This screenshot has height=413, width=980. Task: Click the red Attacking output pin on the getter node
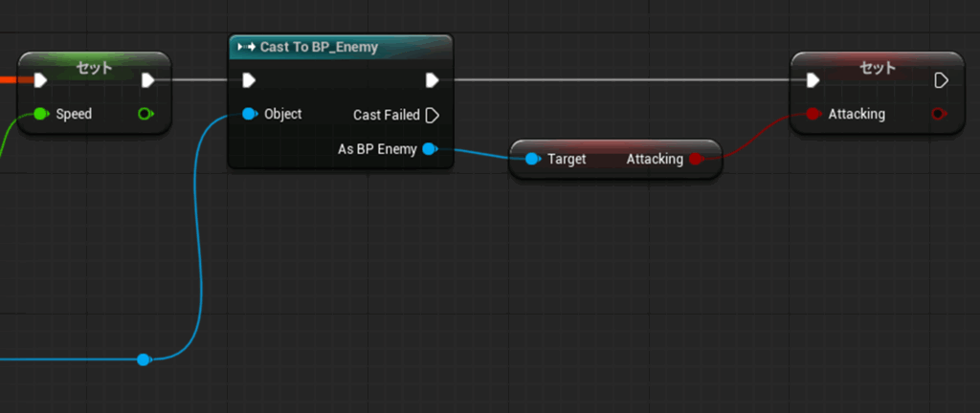697,159
